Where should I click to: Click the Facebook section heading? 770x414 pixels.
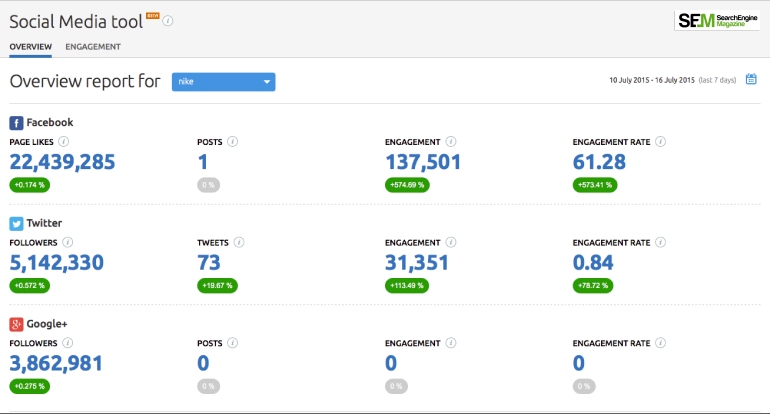click(x=50, y=122)
